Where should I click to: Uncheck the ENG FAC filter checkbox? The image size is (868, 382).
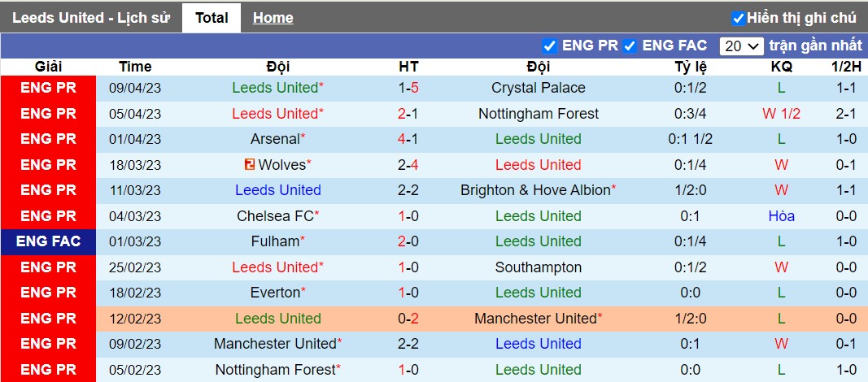(630, 46)
